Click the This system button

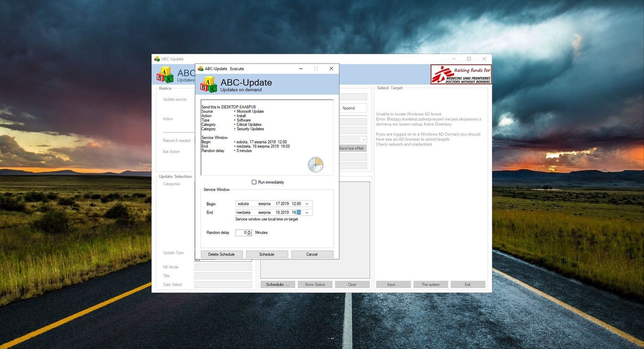pos(431,285)
